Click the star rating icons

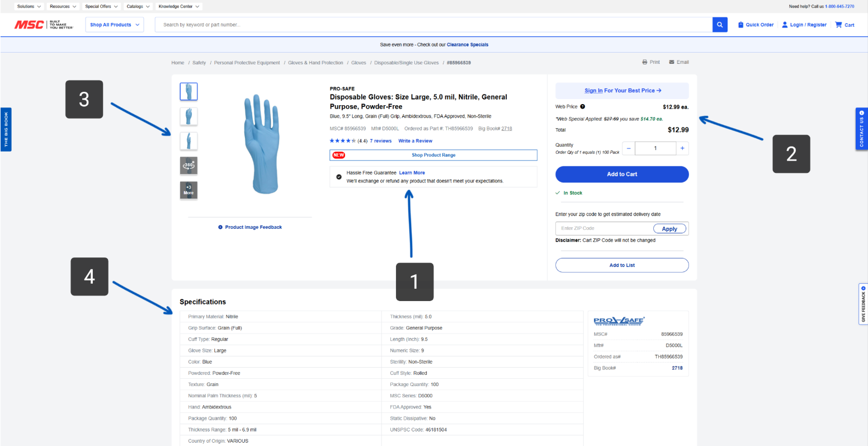(x=343, y=141)
